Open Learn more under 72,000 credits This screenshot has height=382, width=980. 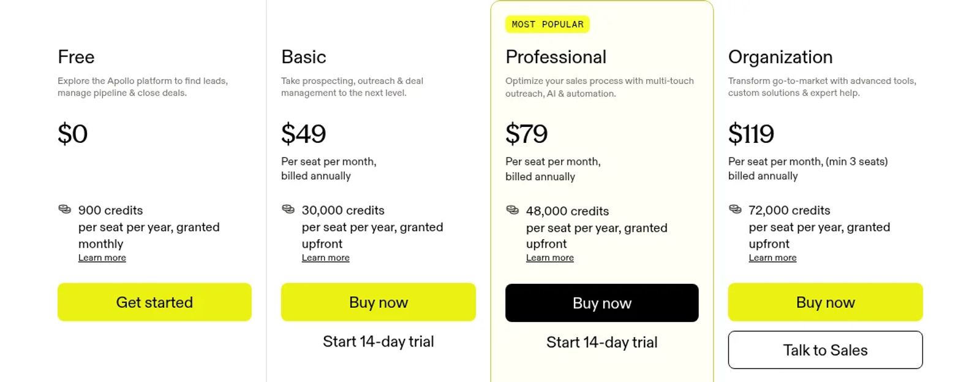point(773,258)
